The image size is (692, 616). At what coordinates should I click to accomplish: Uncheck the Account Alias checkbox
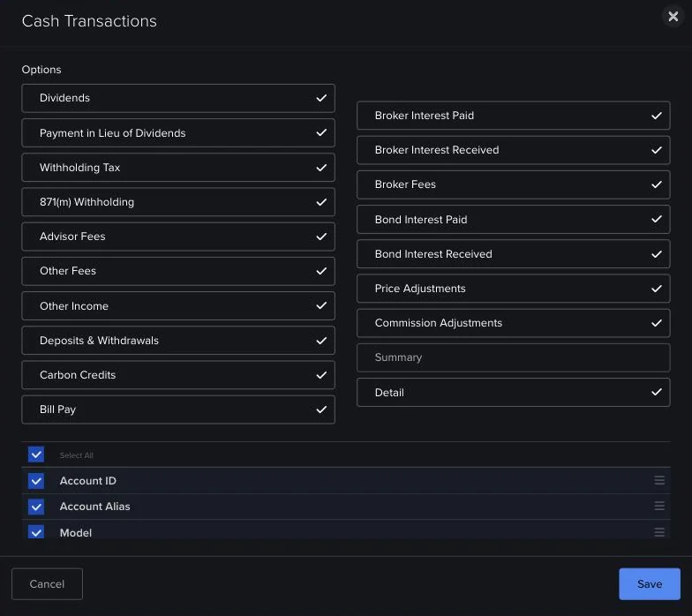(x=36, y=507)
